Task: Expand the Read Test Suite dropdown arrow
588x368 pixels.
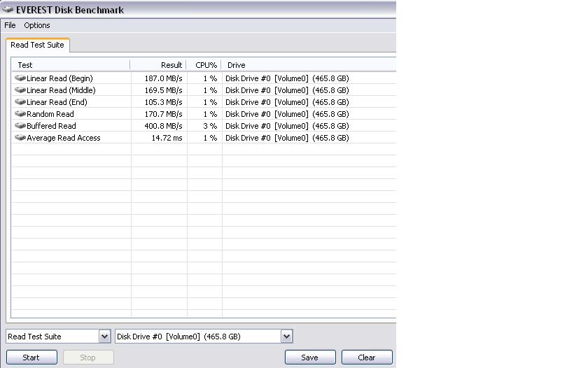Action: click(x=104, y=336)
